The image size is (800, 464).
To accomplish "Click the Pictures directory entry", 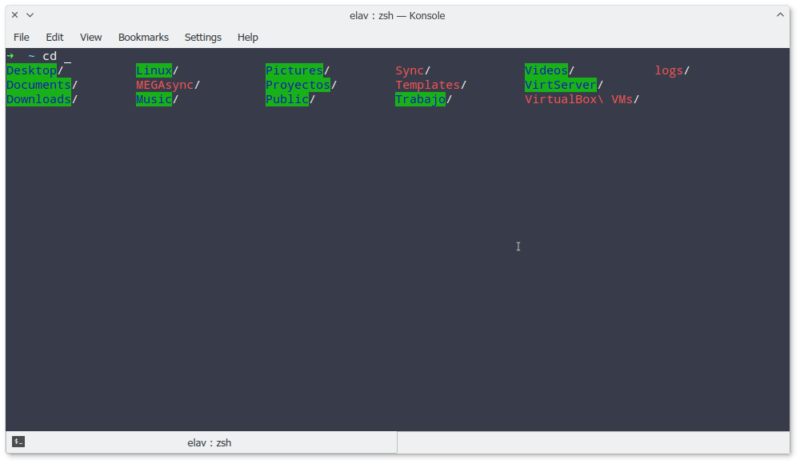I will 297,70.
